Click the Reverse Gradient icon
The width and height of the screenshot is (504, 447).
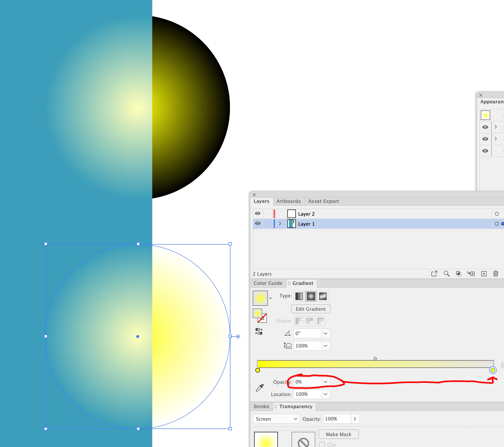click(259, 331)
